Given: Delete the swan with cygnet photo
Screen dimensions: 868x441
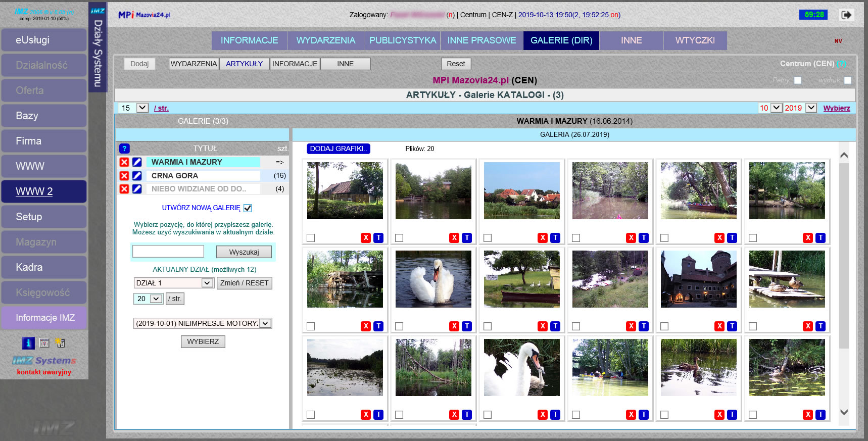Looking at the screenshot, I should pos(543,414).
